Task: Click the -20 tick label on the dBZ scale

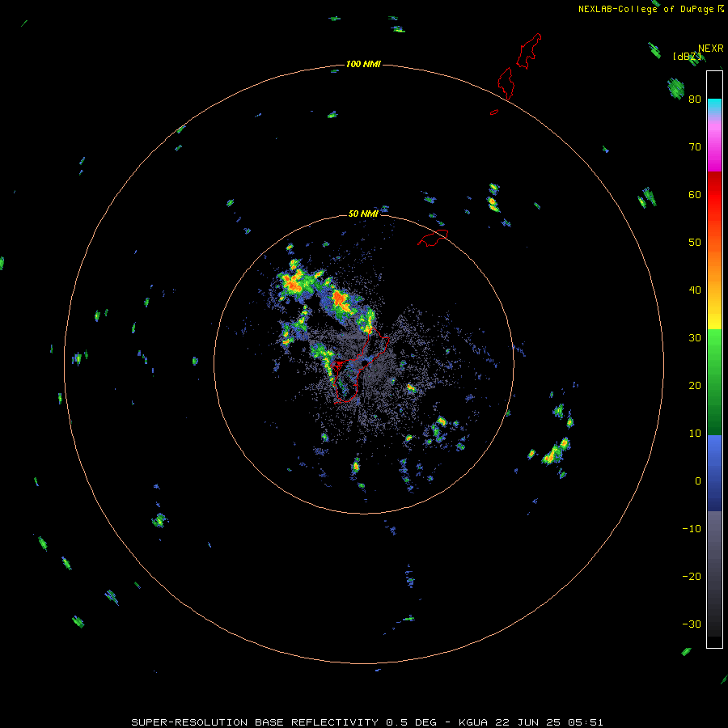Action: [x=692, y=576]
